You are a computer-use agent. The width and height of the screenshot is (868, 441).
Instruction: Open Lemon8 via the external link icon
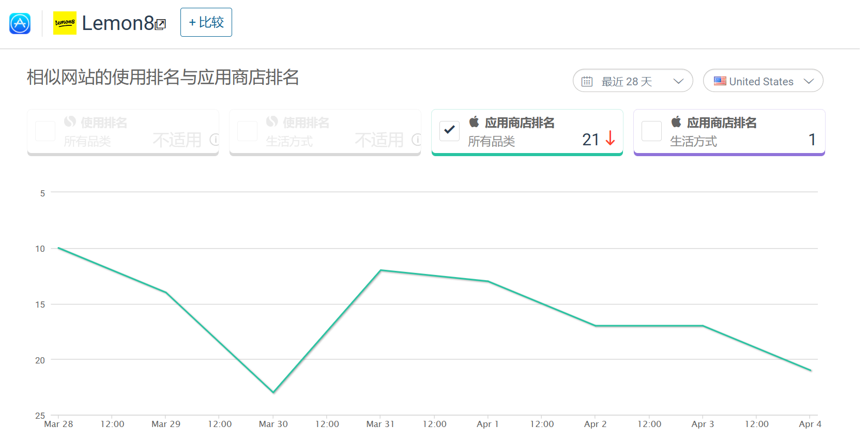[161, 24]
